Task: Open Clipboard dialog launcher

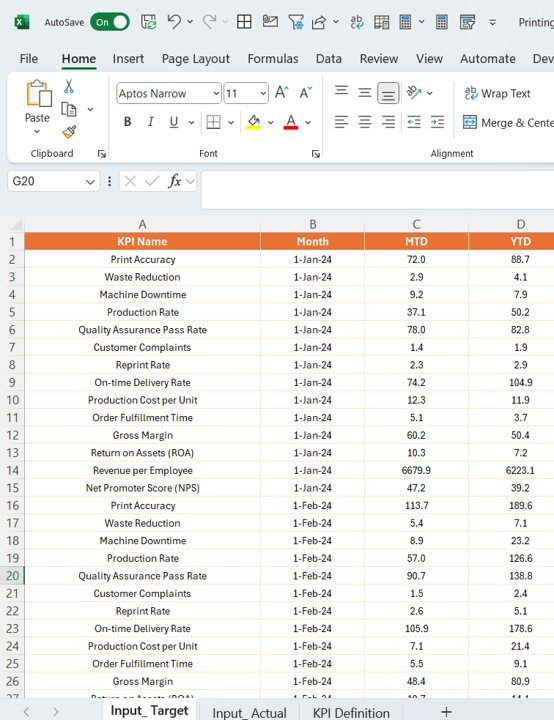Action: [x=102, y=154]
